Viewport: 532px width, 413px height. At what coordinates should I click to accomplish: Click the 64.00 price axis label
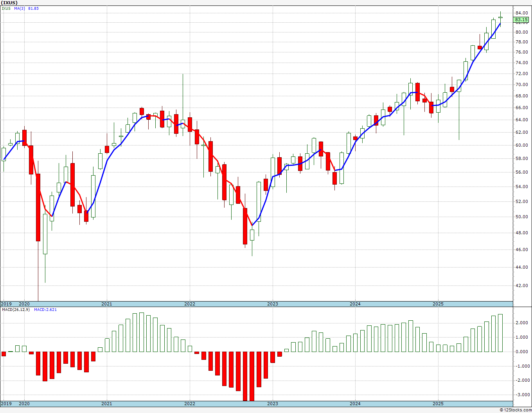pyautogui.click(x=522, y=120)
